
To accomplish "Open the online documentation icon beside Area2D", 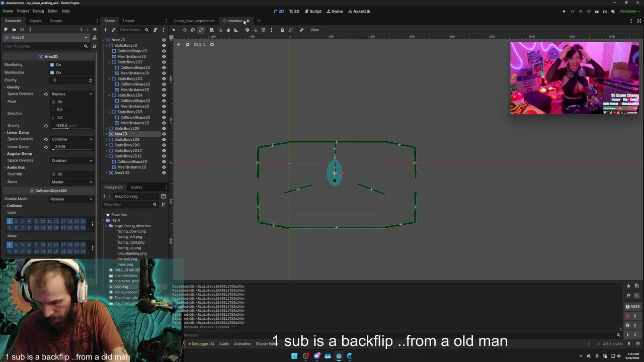I will 95,38.
